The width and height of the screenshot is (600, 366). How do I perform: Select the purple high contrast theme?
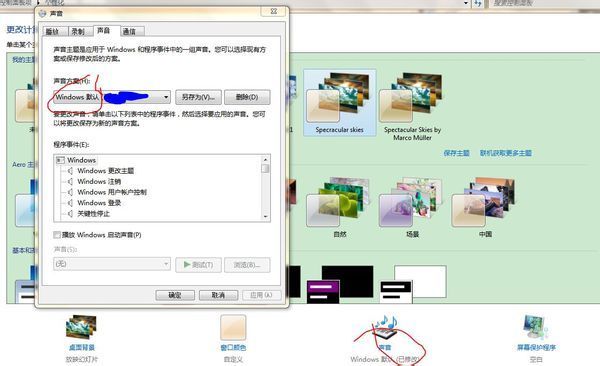(340, 284)
